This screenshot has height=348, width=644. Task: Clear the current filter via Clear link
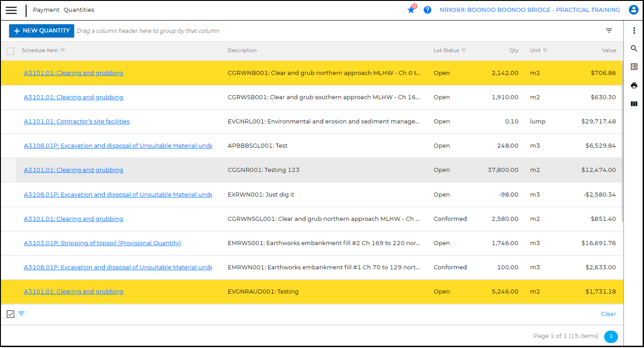(x=608, y=314)
